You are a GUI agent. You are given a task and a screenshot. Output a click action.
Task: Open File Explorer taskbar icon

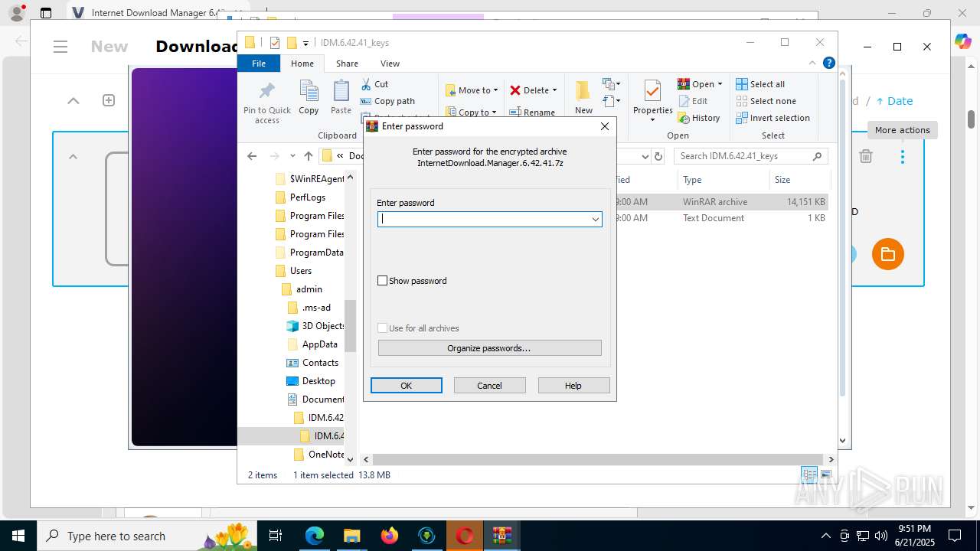click(x=351, y=536)
